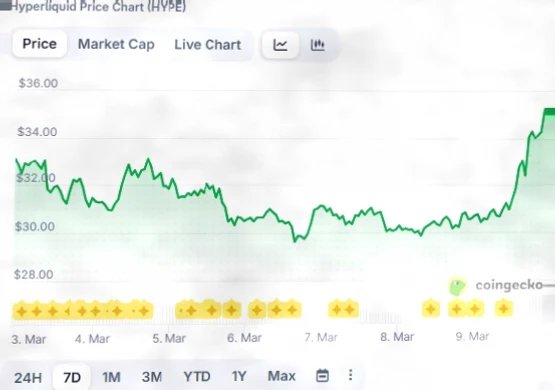Open the three-dot more options menu
Viewport: 555px width, 390px height.
350,375
